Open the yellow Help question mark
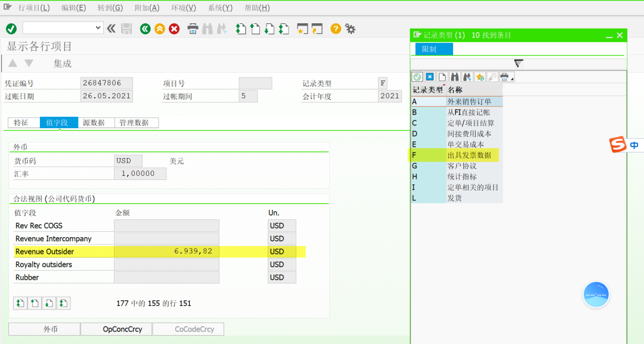Viewport: 644px width, 344px height. (x=336, y=29)
